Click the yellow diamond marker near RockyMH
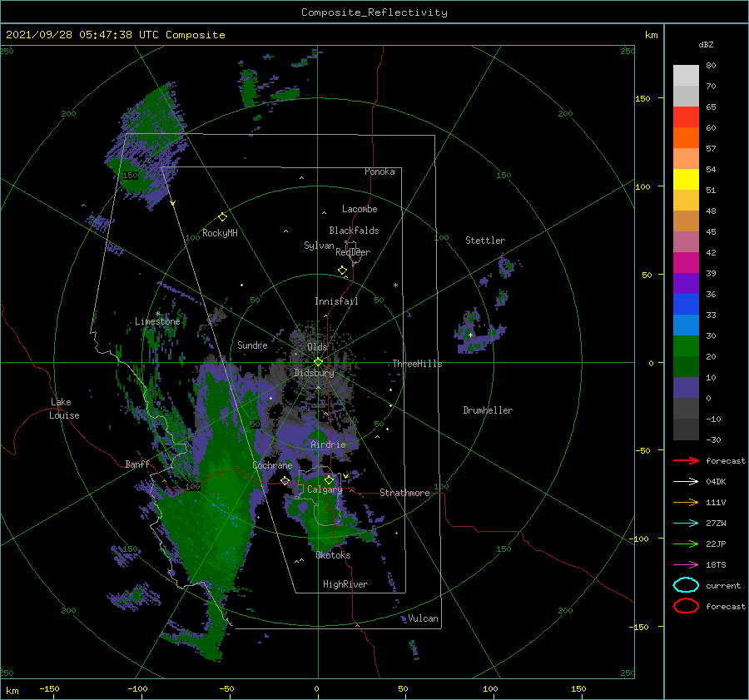The image size is (749, 700). pos(222,217)
